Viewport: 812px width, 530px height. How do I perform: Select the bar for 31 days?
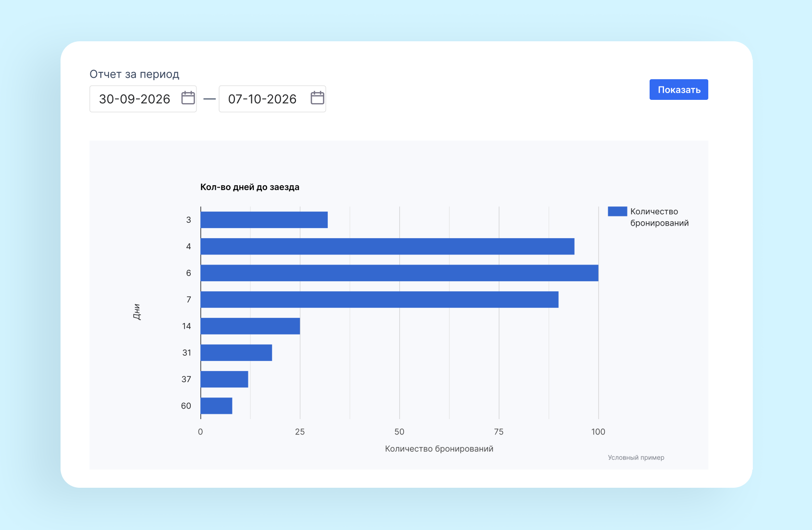click(x=236, y=352)
